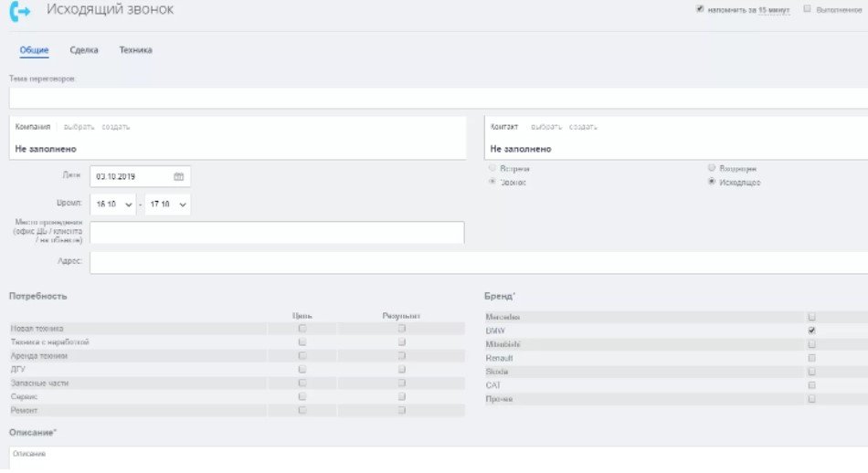The image size is (868, 473).
Task: Open the Техника tab
Action: (x=136, y=50)
